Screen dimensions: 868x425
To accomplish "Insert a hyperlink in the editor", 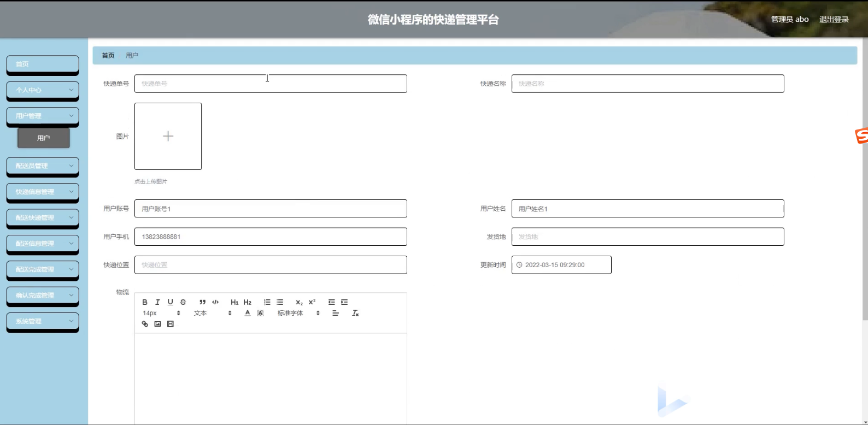I will click(x=145, y=324).
